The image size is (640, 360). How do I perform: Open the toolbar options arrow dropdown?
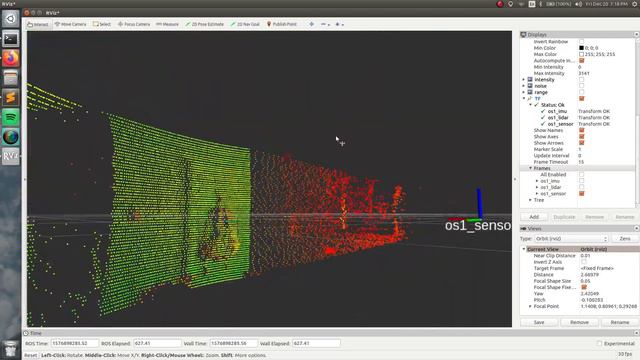click(x=340, y=24)
